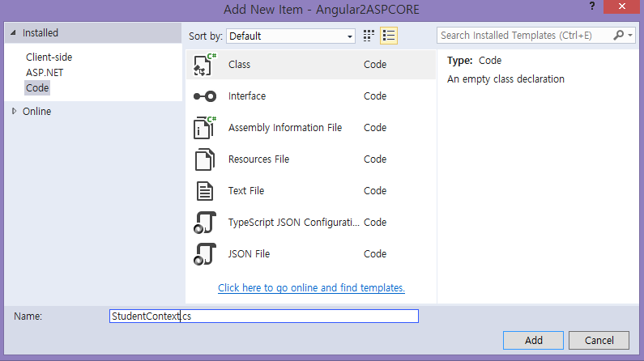This screenshot has width=644, height=361.
Task: Select the TypeScript JSON Configurati... label
Action: click(294, 223)
